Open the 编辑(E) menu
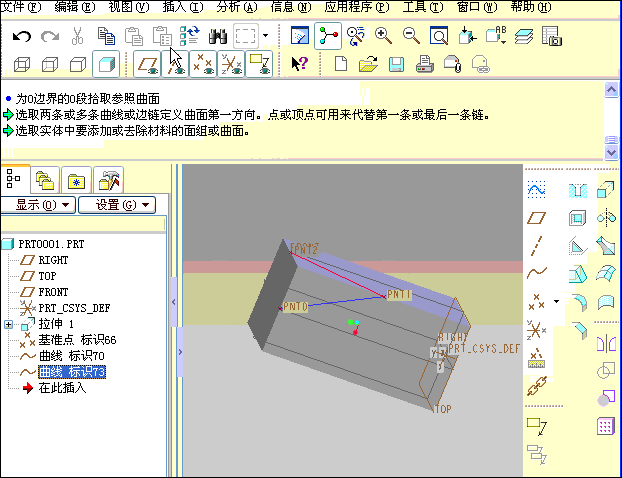The width and height of the screenshot is (622, 478). tap(75, 7)
